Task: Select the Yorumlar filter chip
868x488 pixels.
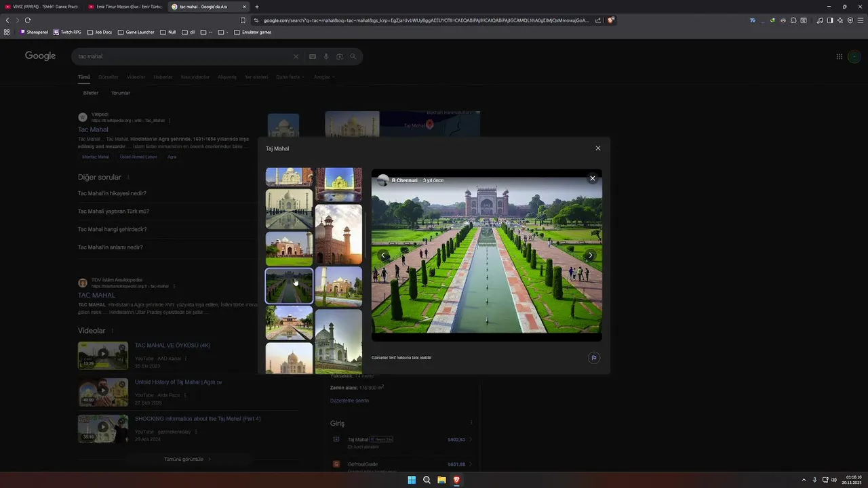Action: click(x=121, y=93)
